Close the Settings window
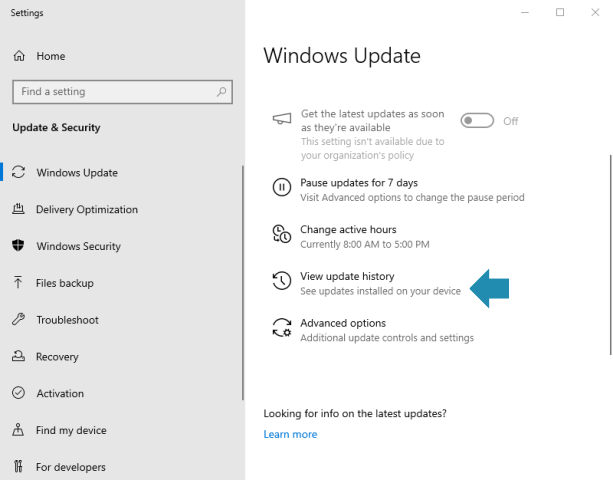The height and width of the screenshot is (480, 613). point(595,13)
